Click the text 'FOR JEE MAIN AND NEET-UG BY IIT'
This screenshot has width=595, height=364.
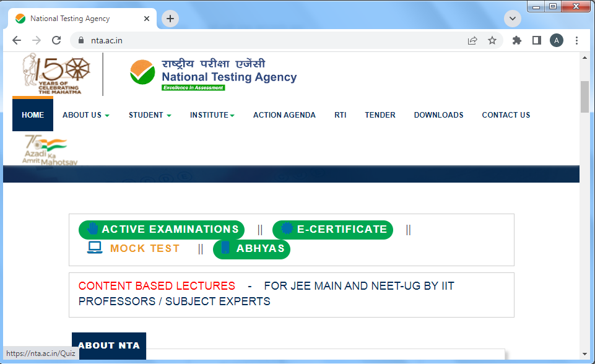click(359, 286)
